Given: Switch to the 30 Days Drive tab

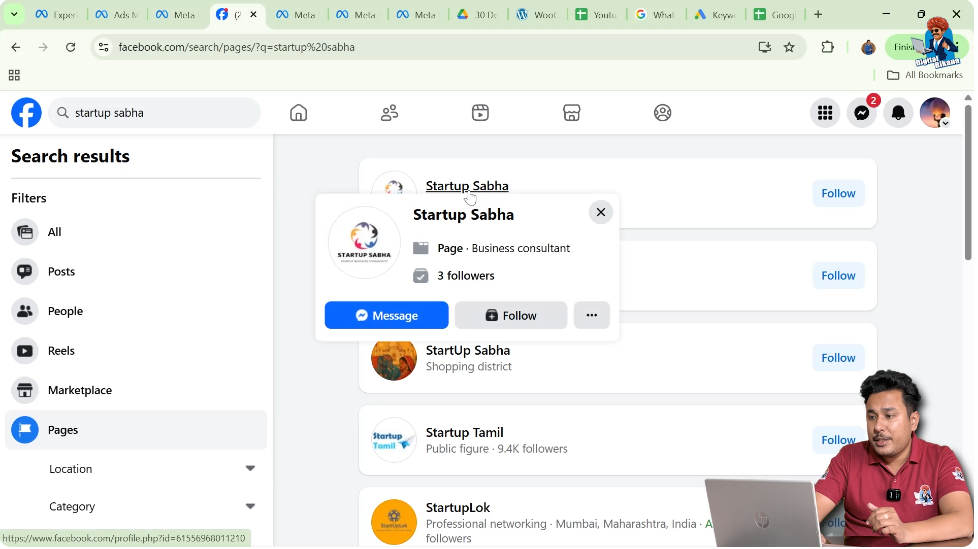Looking at the screenshot, I should pyautogui.click(x=476, y=14).
